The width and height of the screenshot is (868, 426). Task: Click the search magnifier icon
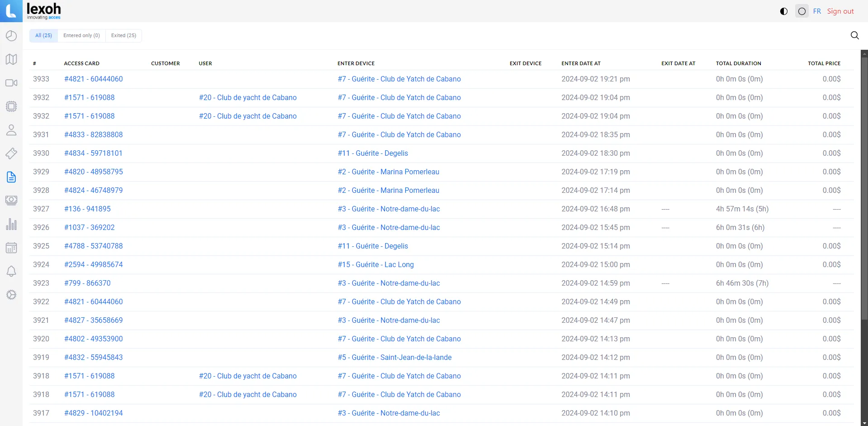[x=854, y=35]
